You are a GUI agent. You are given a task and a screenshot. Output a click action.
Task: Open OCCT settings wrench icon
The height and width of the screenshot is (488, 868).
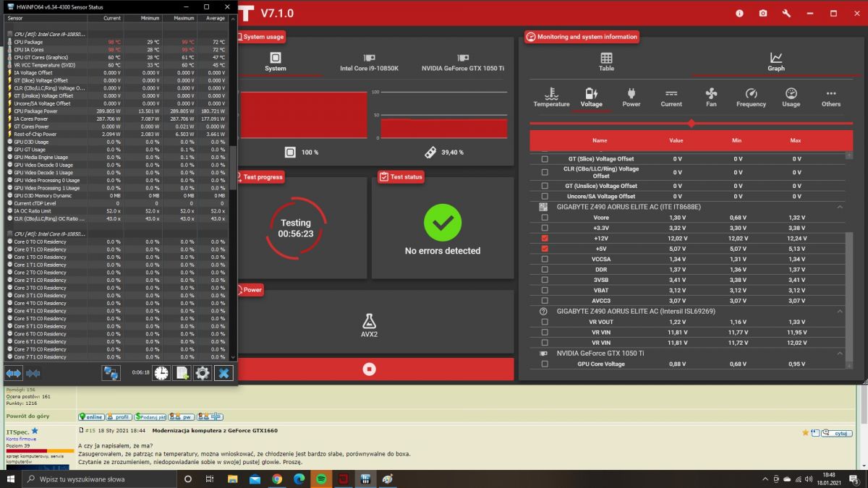pyautogui.click(x=786, y=13)
